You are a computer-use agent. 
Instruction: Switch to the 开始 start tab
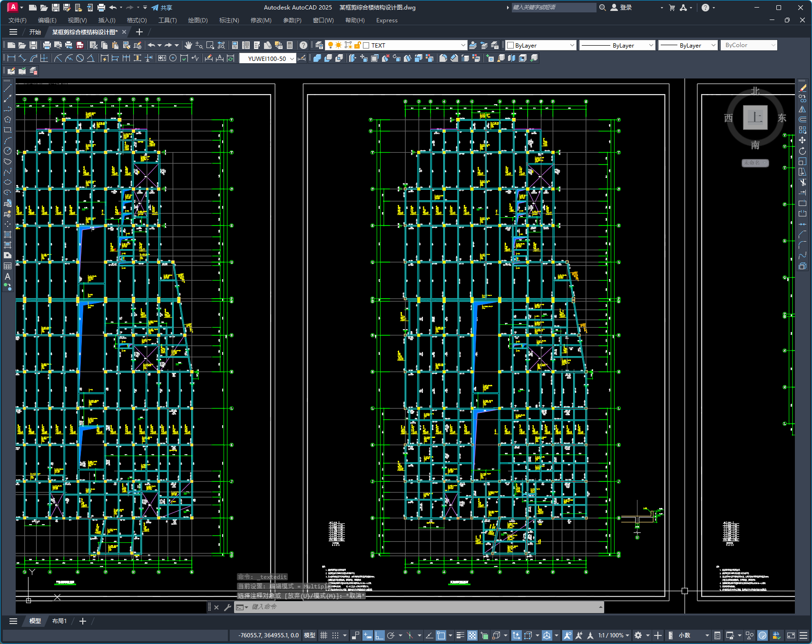[x=35, y=32]
